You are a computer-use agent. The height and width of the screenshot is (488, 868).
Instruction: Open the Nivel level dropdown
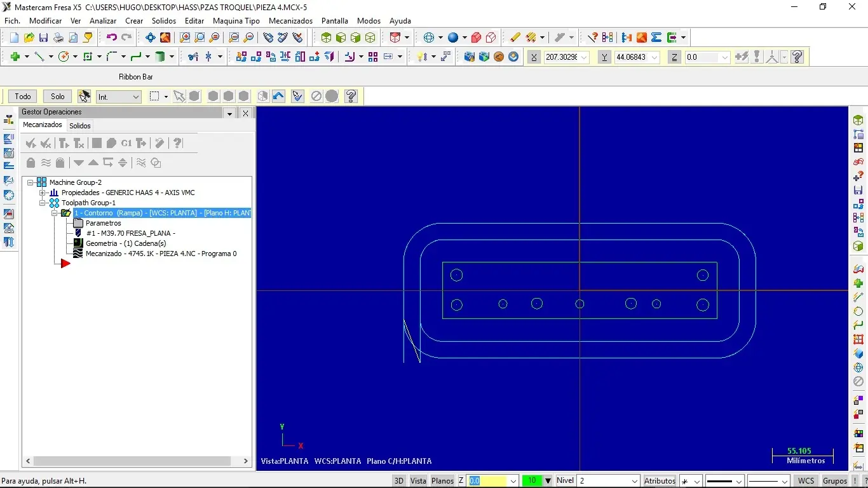634,481
